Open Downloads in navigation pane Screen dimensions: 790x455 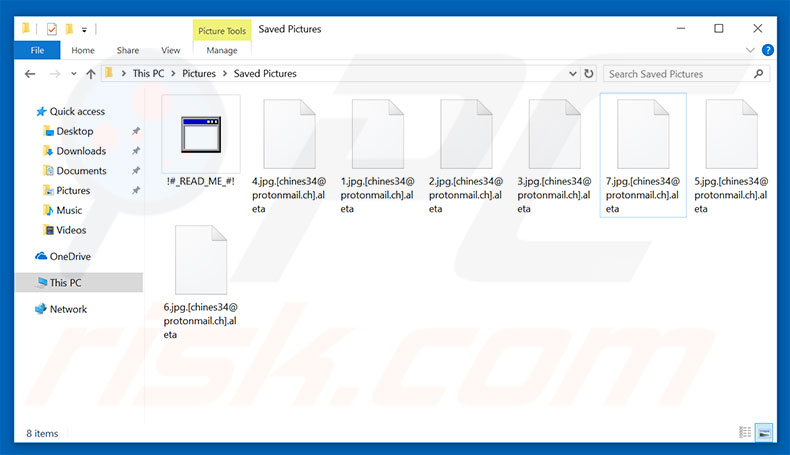[x=81, y=151]
